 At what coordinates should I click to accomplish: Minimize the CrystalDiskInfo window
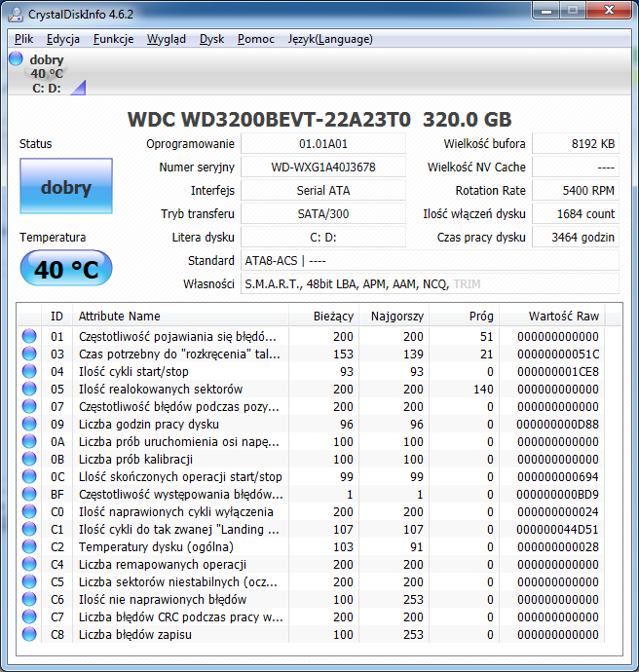[546, 11]
